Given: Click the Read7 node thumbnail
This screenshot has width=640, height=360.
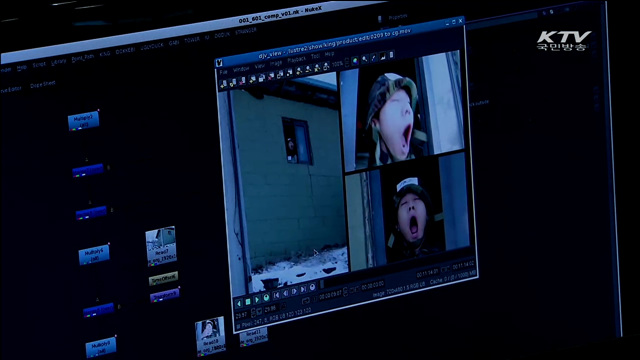Looking at the screenshot, I should (x=161, y=246).
